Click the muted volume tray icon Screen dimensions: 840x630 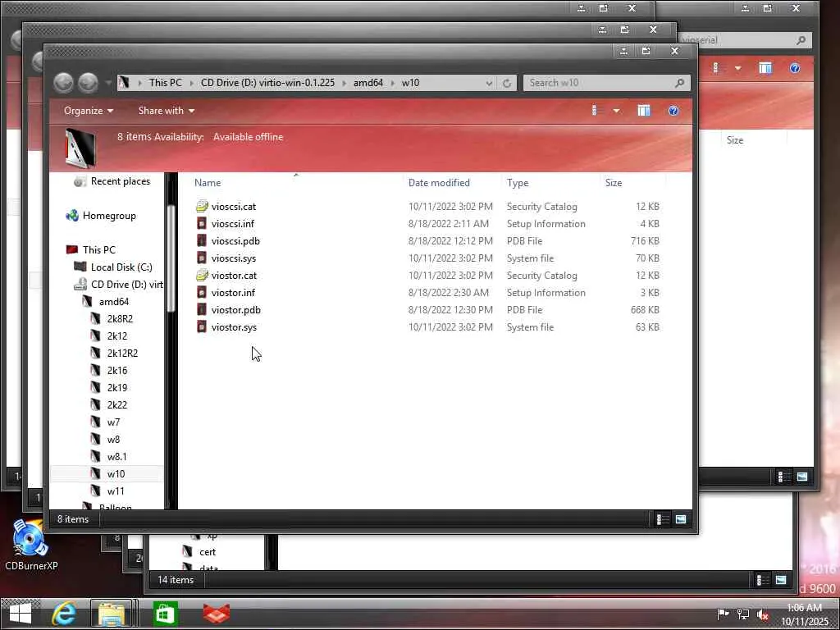pos(763,614)
